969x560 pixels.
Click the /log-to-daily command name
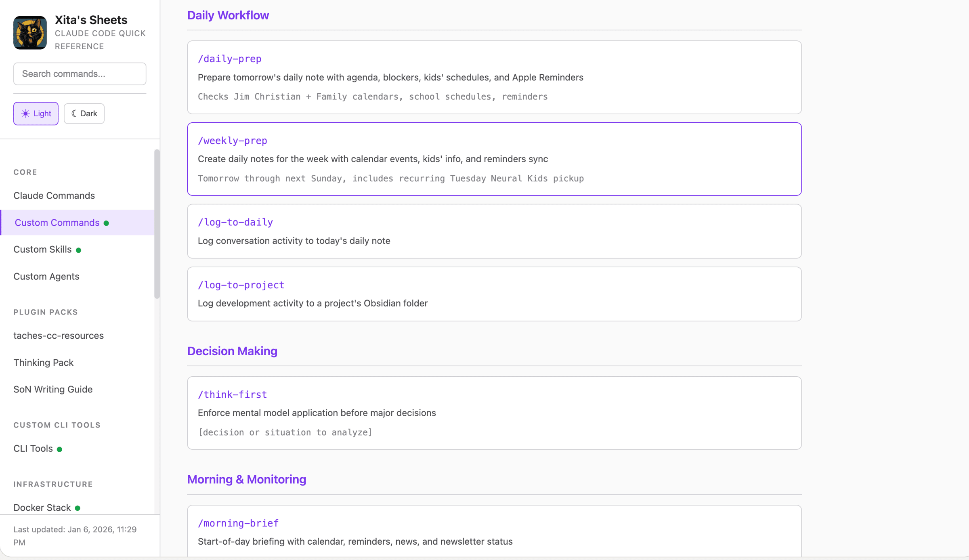(235, 222)
